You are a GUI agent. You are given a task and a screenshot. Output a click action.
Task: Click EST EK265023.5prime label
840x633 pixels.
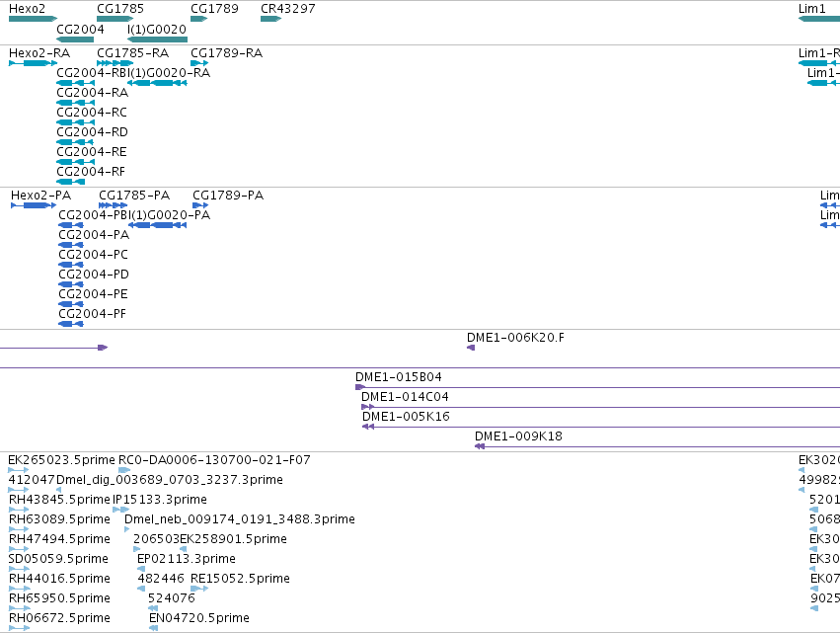click(x=61, y=460)
